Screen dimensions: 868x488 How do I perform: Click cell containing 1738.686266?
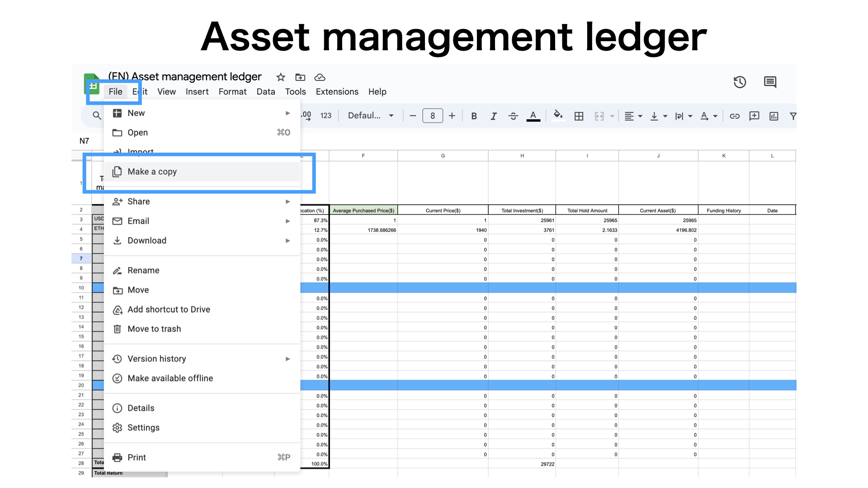[x=363, y=230]
